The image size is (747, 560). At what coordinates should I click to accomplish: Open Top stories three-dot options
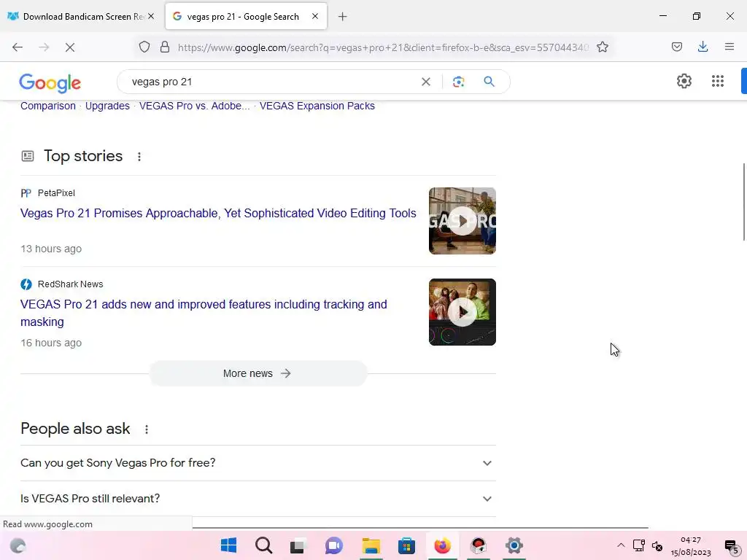click(139, 157)
